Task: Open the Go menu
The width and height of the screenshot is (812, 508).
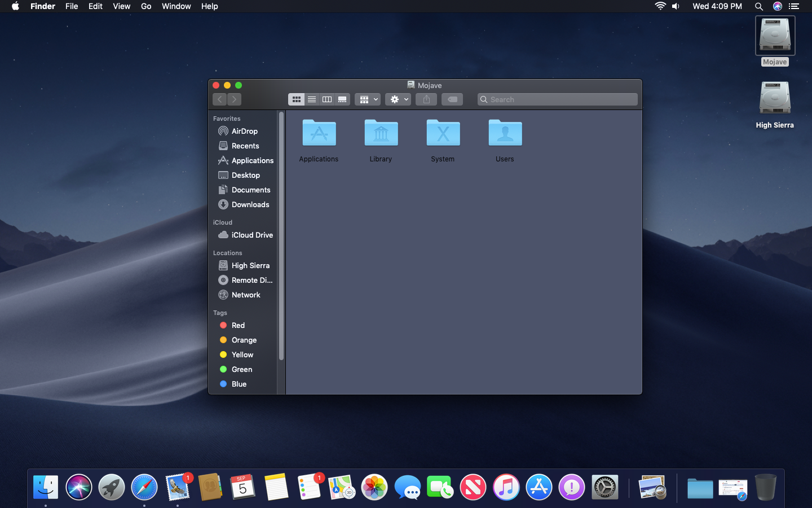Action: pyautogui.click(x=146, y=6)
